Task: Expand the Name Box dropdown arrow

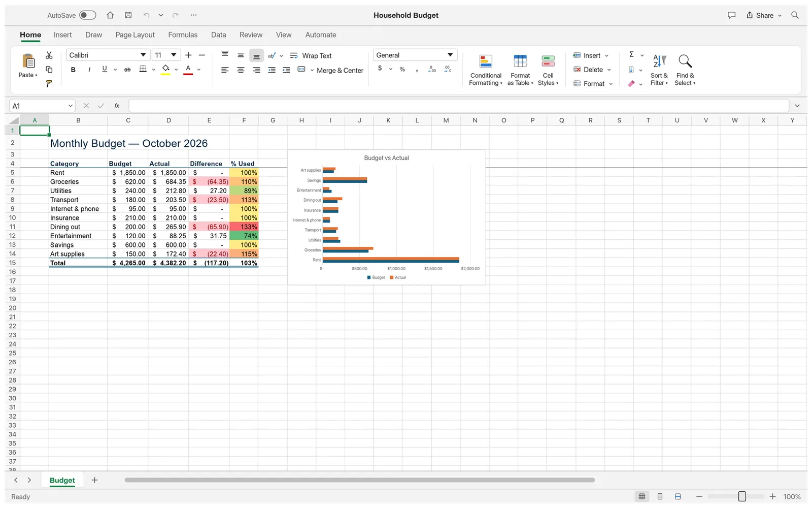Action: pyautogui.click(x=70, y=106)
